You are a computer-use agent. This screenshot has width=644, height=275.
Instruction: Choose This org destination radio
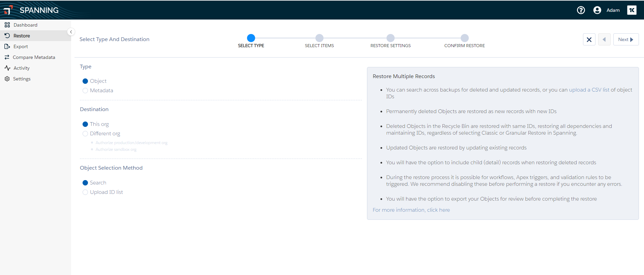tap(85, 124)
